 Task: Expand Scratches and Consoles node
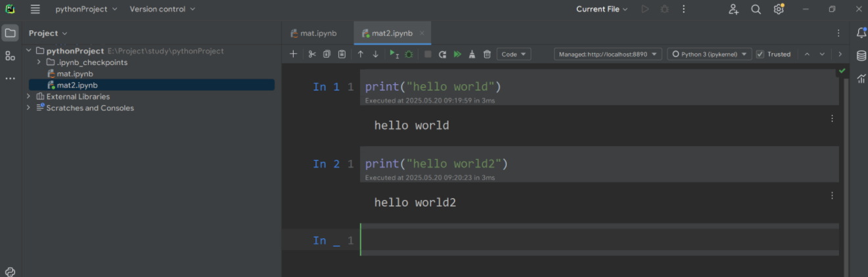tap(28, 107)
